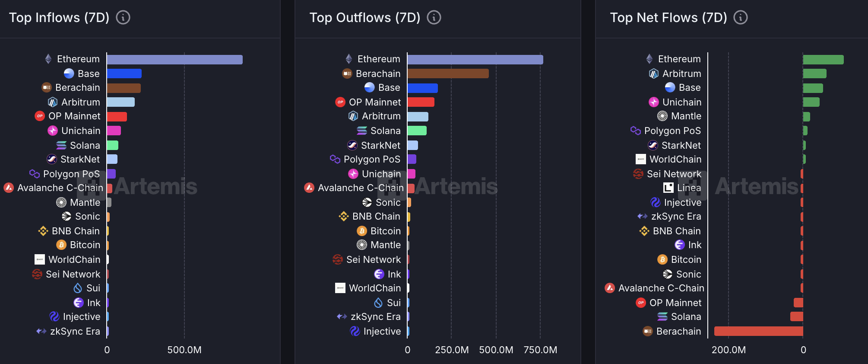Click the Top Net Flows (7D) title
This screenshot has height=364, width=868.
(668, 17)
